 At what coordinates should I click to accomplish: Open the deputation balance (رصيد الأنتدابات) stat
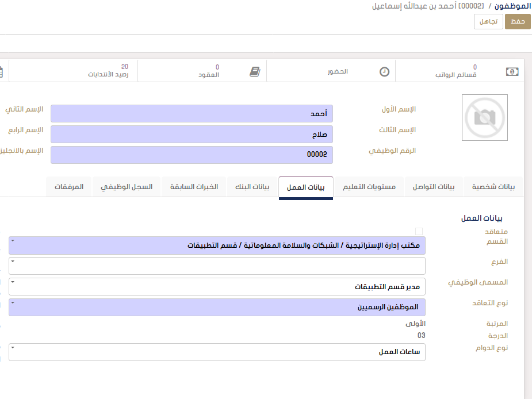tap(108, 71)
